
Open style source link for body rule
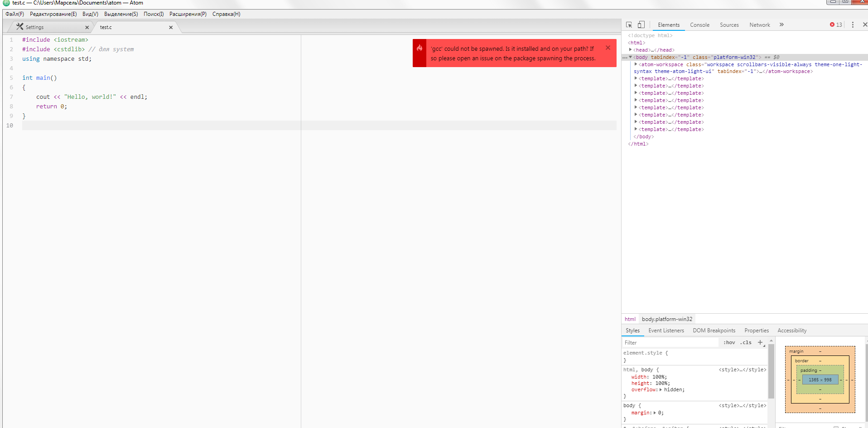(x=742, y=406)
